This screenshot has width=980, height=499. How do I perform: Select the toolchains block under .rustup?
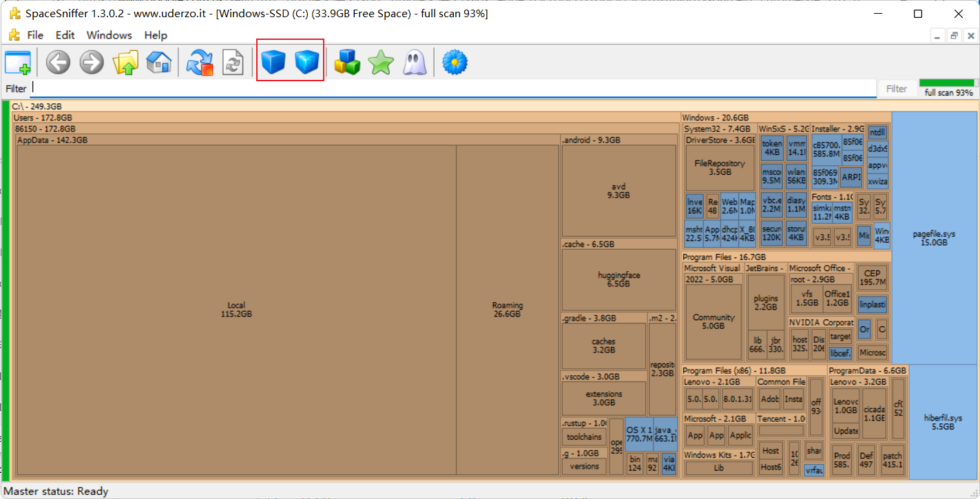[584, 437]
